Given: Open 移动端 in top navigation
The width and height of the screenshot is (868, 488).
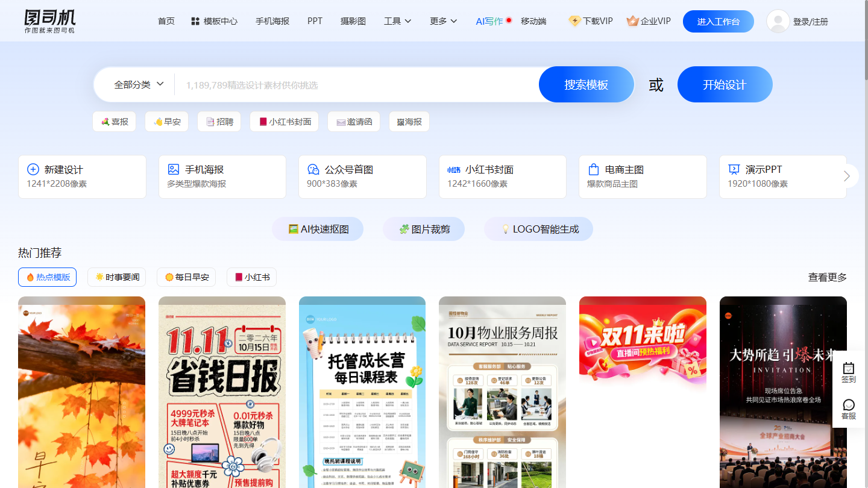Looking at the screenshot, I should click(533, 21).
